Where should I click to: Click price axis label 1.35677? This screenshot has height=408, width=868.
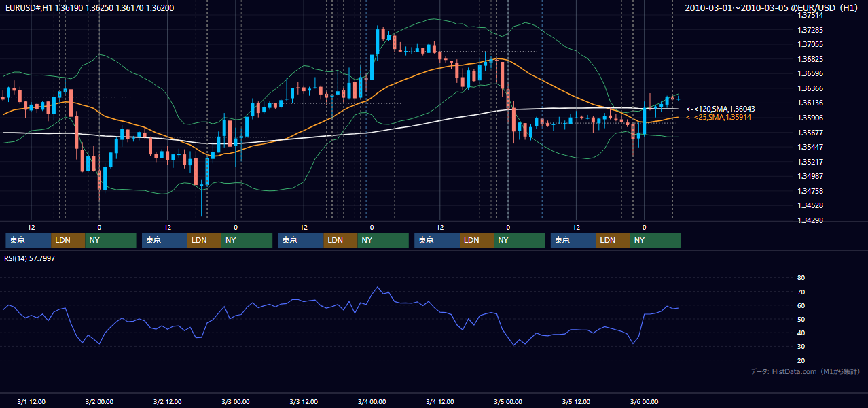(810, 133)
